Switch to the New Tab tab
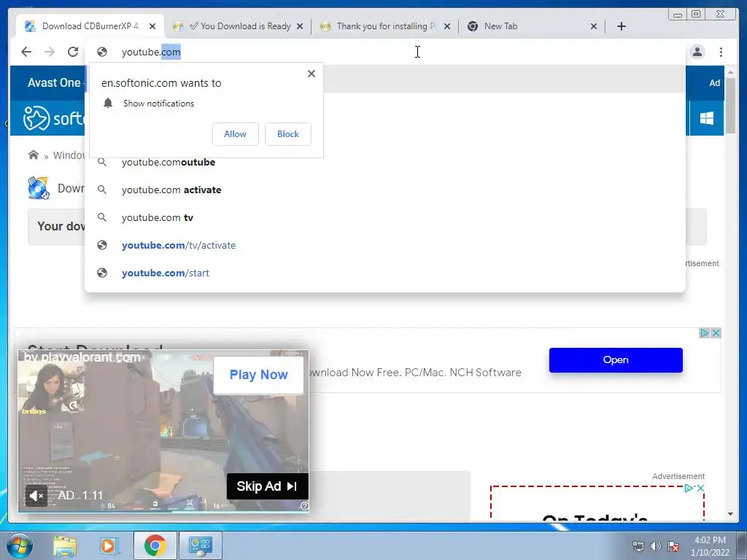The width and height of the screenshot is (747, 560). tap(532, 26)
